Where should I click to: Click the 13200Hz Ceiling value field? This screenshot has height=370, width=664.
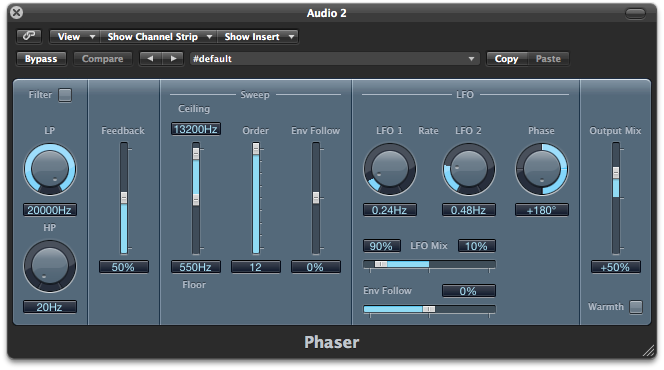coord(196,129)
